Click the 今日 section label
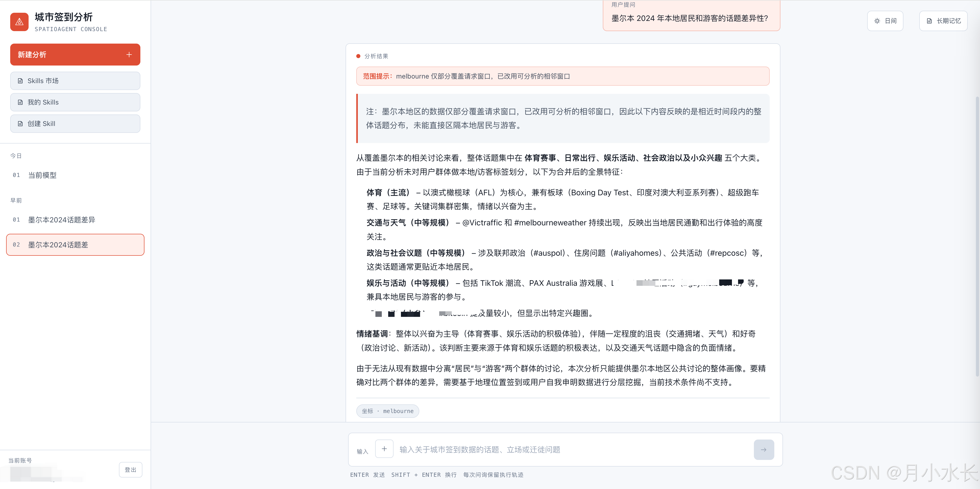 pos(16,156)
